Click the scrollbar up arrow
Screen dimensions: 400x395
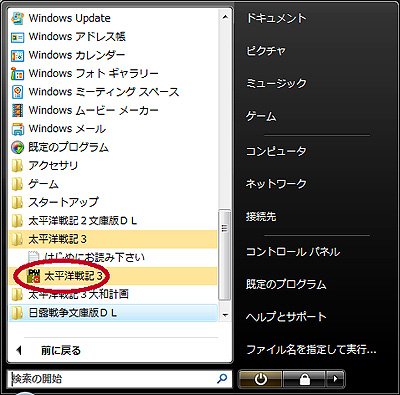[x=225, y=17]
